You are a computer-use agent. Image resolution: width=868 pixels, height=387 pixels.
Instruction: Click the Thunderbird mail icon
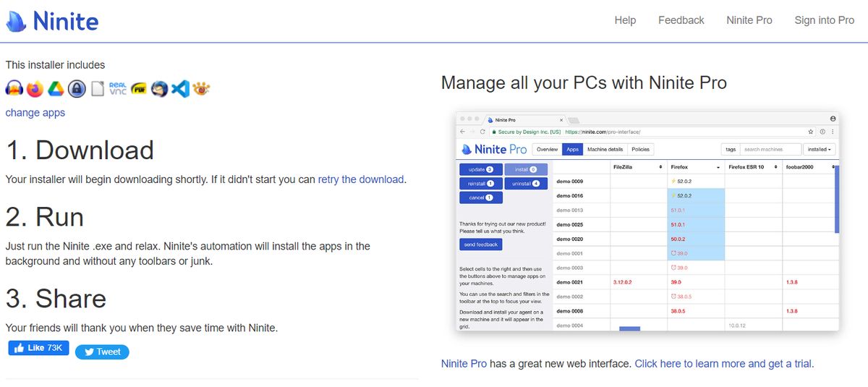pos(160,89)
